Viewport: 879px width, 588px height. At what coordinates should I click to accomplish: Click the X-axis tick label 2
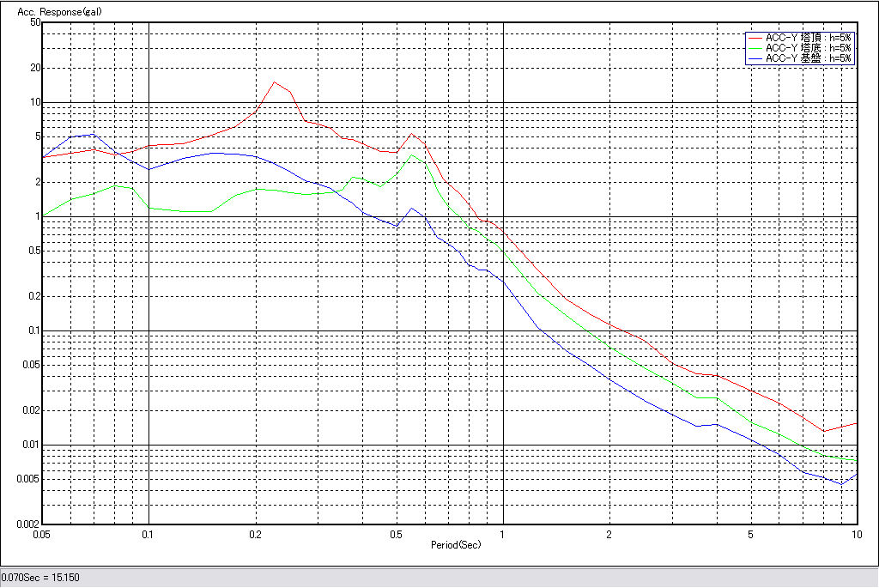[x=609, y=534]
